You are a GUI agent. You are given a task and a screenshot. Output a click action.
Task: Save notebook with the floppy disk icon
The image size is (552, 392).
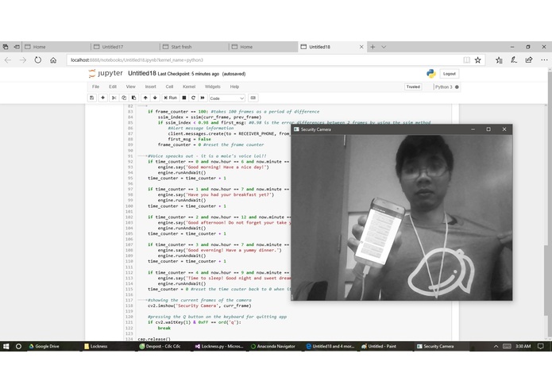click(92, 98)
